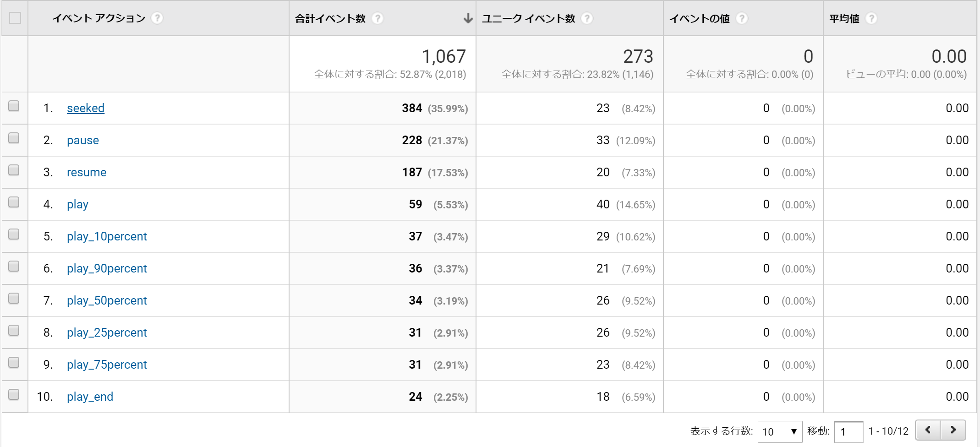Open the play_50percent event action link

pyautogui.click(x=107, y=300)
